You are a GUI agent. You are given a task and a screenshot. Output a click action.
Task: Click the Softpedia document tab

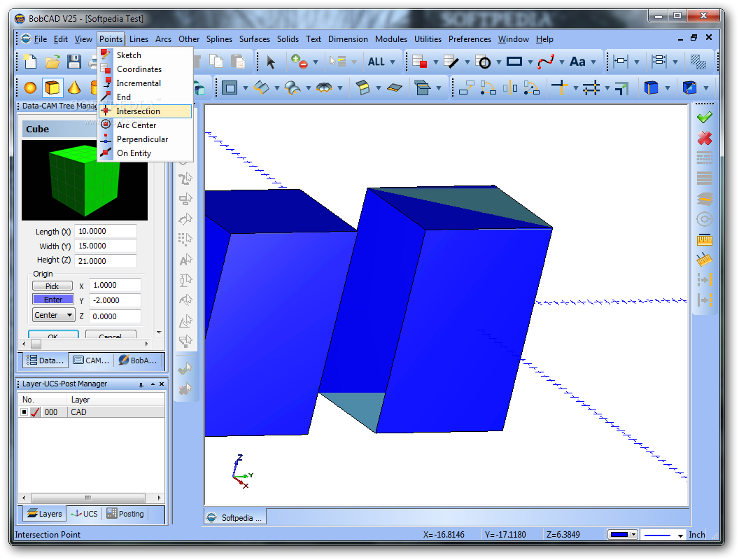pyautogui.click(x=234, y=517)
